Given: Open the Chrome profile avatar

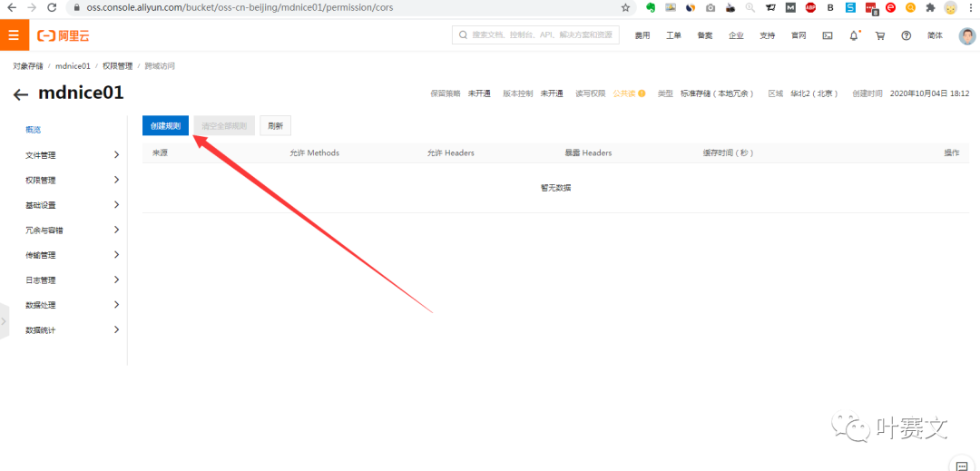Looking at the screenshot, I should [x=951, y=8].
